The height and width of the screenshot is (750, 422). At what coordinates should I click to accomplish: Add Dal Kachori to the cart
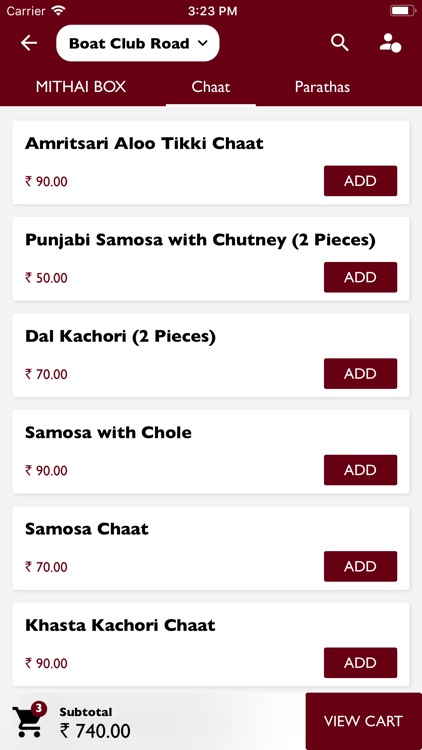[360, 374]
